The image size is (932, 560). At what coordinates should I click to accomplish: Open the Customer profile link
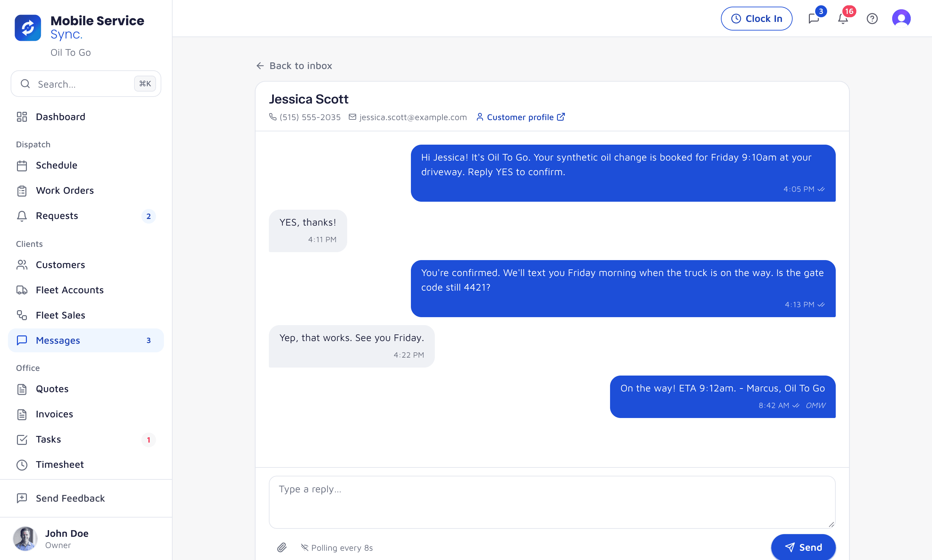(520, 117)
